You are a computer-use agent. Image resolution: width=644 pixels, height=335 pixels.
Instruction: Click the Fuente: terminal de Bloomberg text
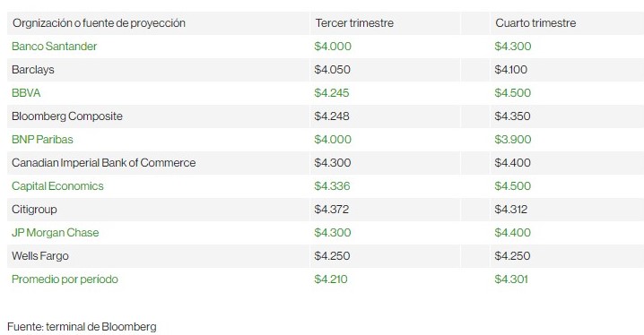82,327
